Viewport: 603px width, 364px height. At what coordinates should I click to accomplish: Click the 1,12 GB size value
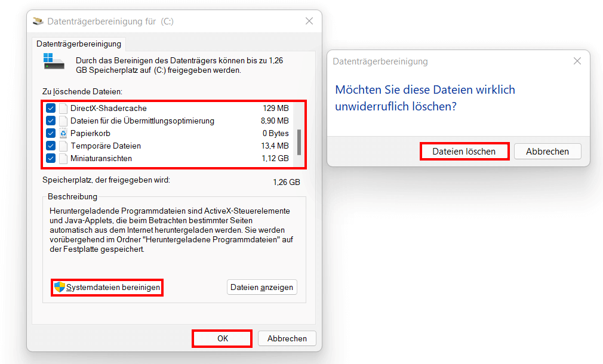(x=275, y=158)
